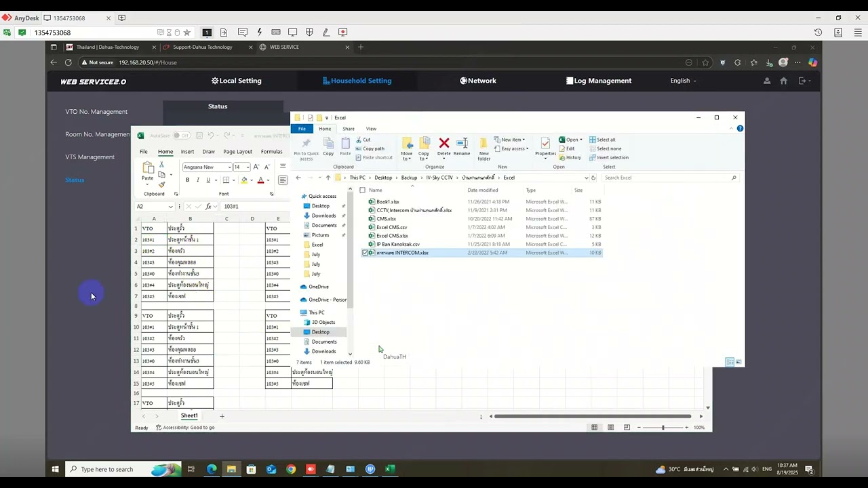Click Cut scissors in Explorer ribbon

click(359, 140)
